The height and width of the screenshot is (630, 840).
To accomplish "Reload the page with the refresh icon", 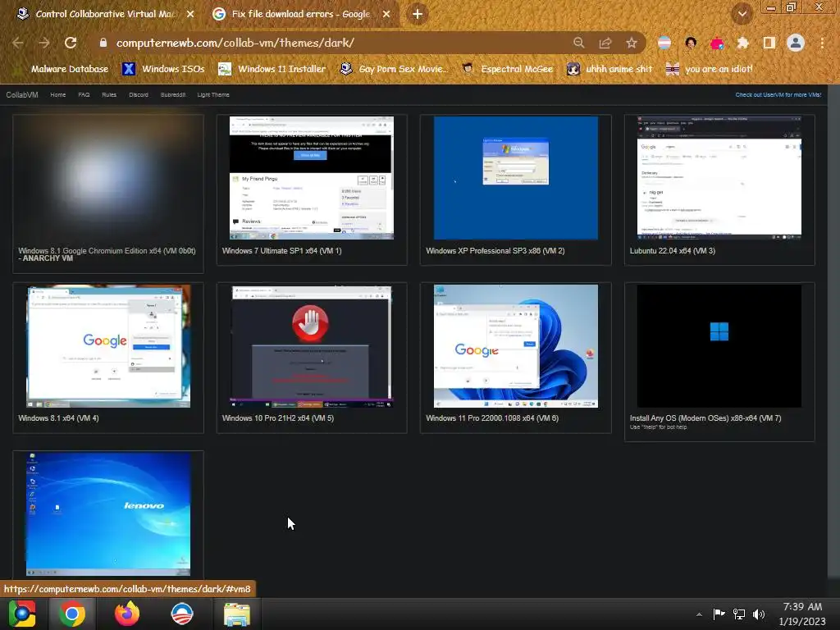I will [x=71, y=43].
